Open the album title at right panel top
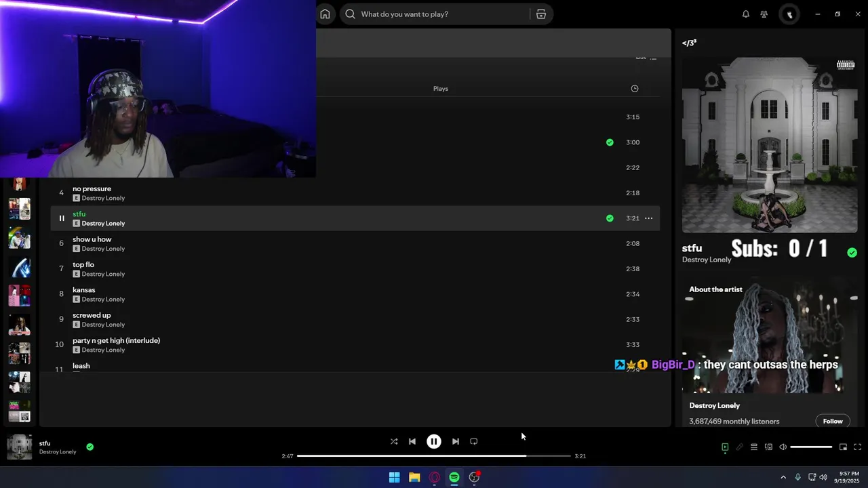This screenshot has height=488, width=868. click(x=689, y=43)
